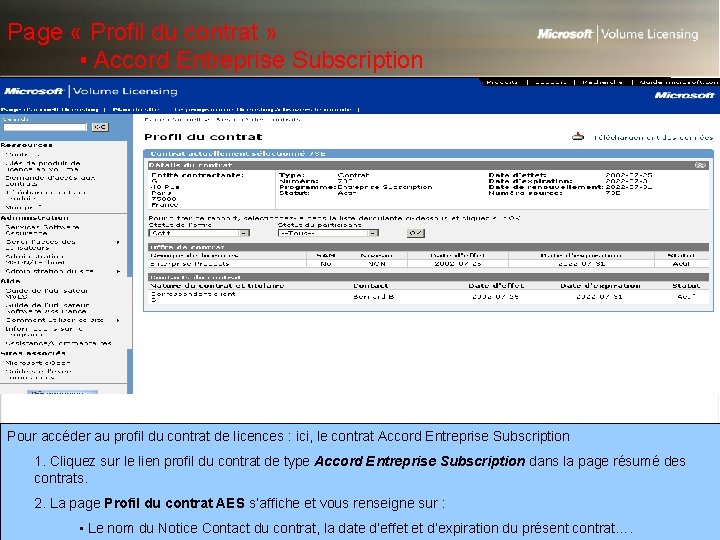Click the Microsoft logo in the blue banner
720x540 pixels.
click(684, 95)
